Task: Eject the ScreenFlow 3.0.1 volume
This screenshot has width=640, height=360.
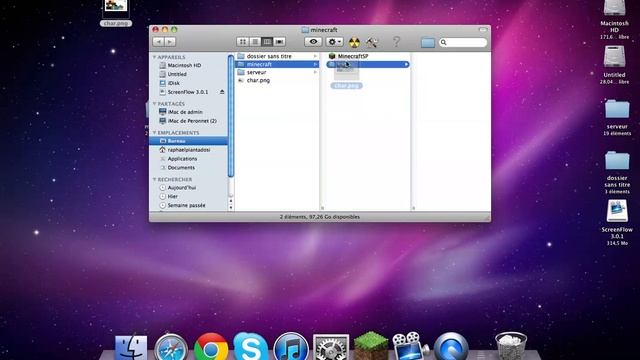Action: pyautogui.click(x=222, y=92)
